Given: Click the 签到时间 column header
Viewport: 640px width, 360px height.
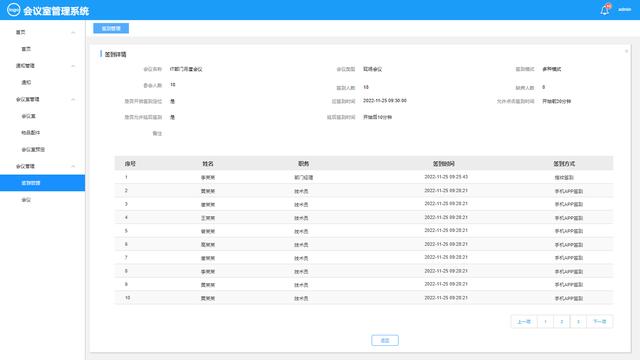Looking at the screenshot, I should 444,164.
